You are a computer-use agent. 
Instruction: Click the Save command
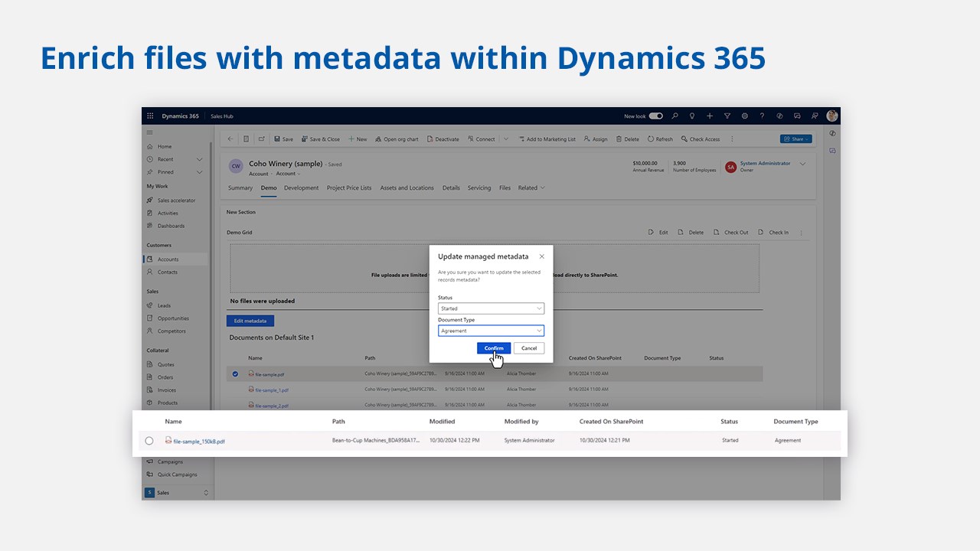tap(283, 139)
